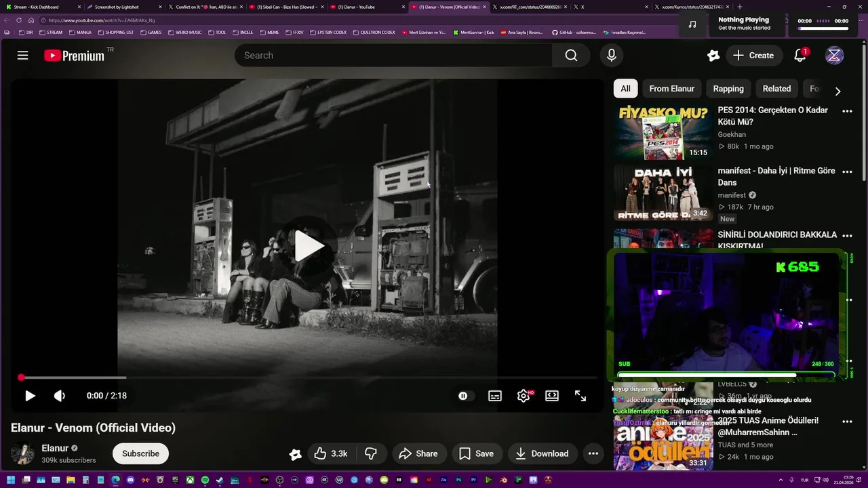Open Xbox app from the taskbar
The image size is (868, 488).
coord(190,480)
